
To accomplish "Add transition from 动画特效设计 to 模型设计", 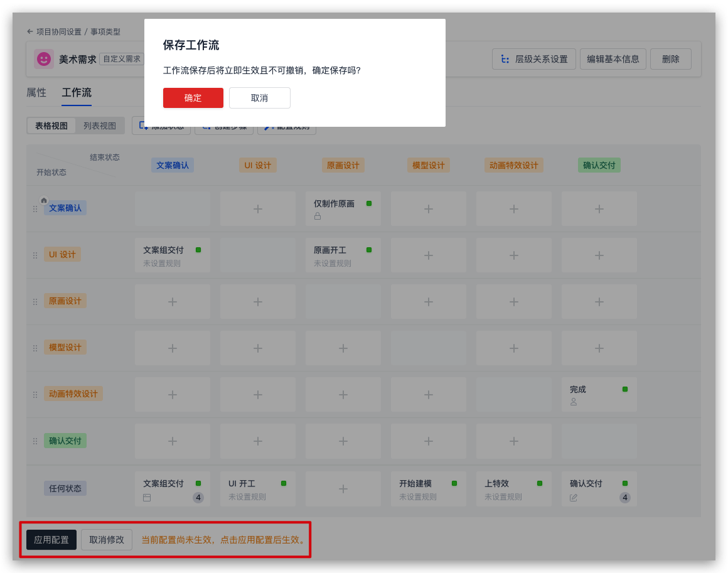I will (429, 395).
